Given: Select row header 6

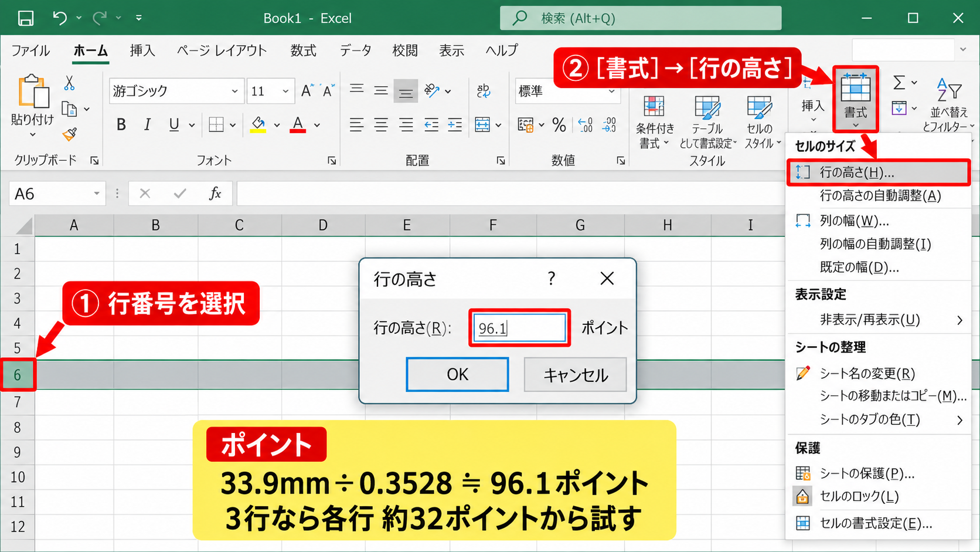Looking at the screenshot, I should pos(18,375).
